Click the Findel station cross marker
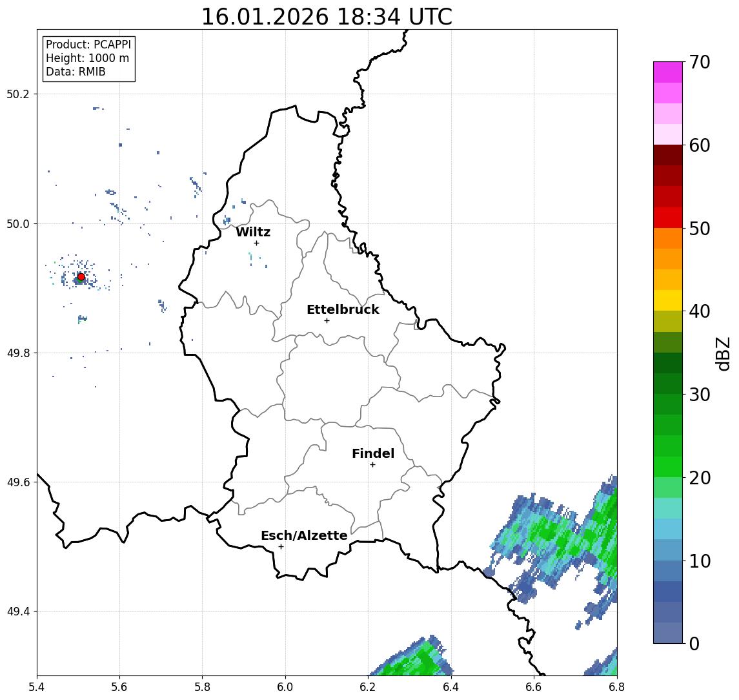Viewport: 739px width, 700px height. (x=372, y=465)
